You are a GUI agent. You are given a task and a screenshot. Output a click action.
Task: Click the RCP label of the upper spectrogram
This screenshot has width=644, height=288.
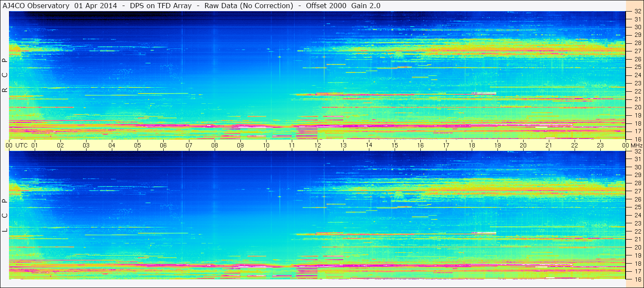point(5,75)
